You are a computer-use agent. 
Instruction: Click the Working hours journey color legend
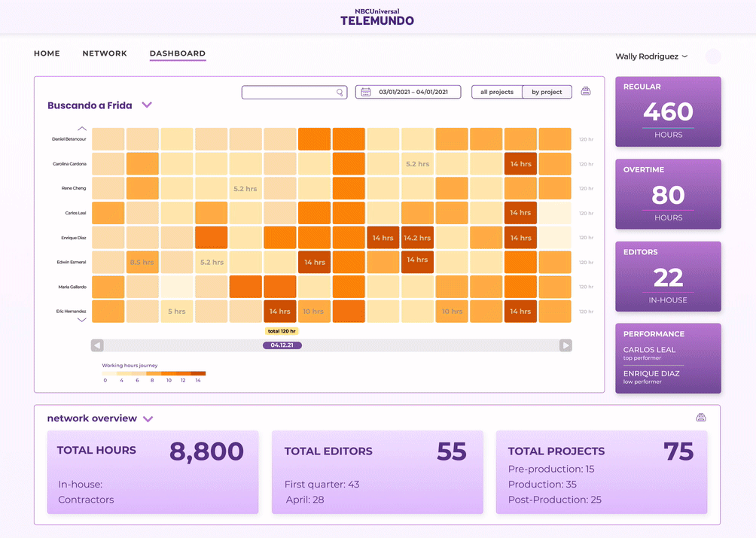point(154,373)
